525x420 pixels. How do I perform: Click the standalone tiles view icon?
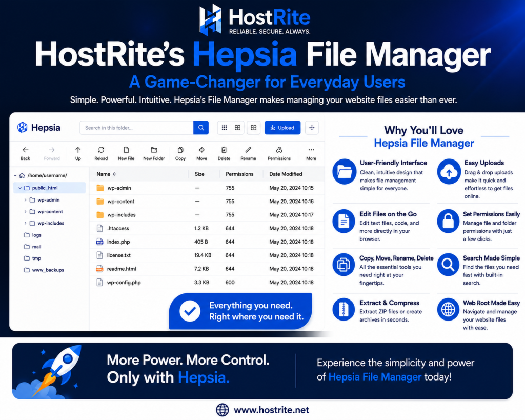point(253,128)
